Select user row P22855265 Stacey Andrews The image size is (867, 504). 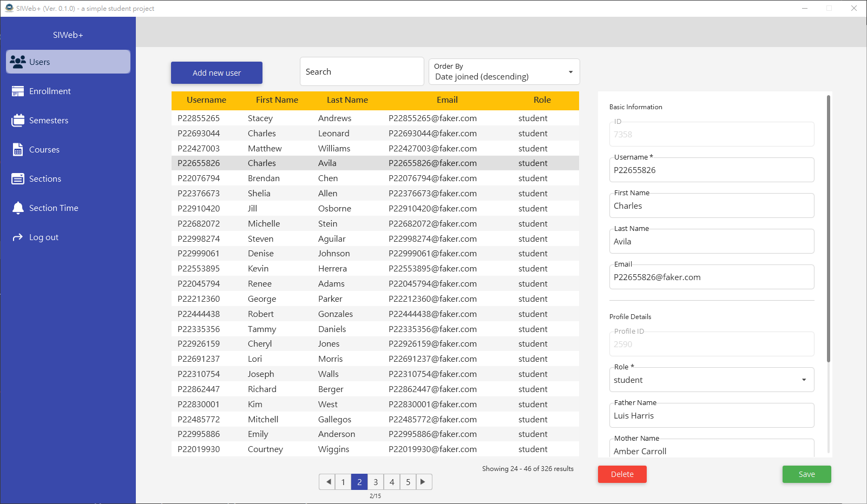click(x=375, y=118)
